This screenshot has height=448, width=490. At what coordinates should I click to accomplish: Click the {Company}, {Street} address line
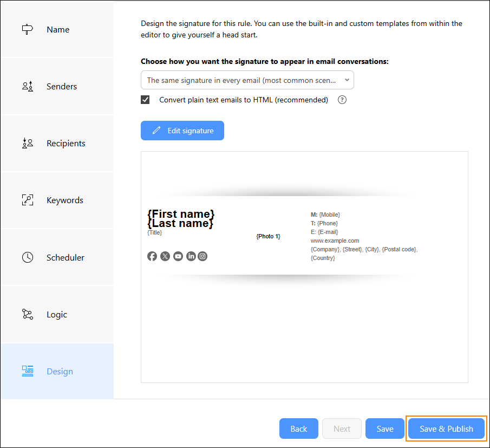(x=364, y=250)
